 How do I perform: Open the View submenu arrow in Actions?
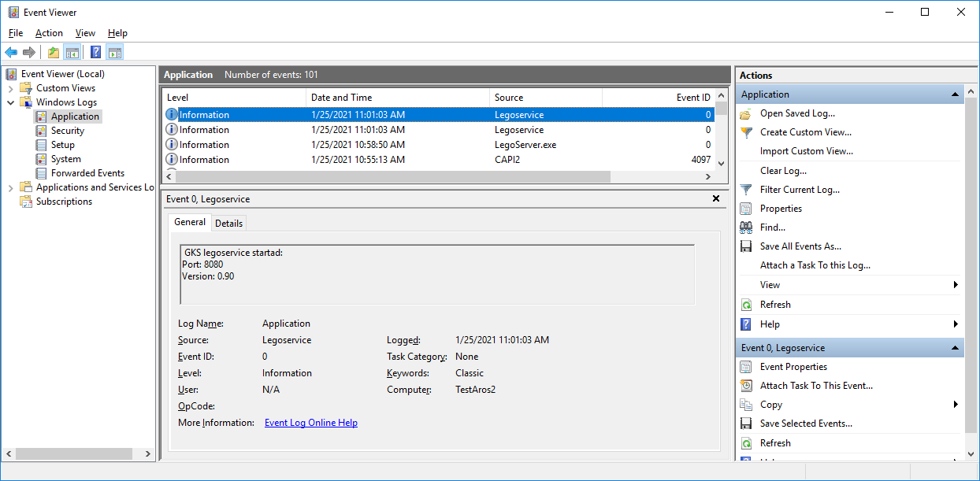(x=956, y=285)
